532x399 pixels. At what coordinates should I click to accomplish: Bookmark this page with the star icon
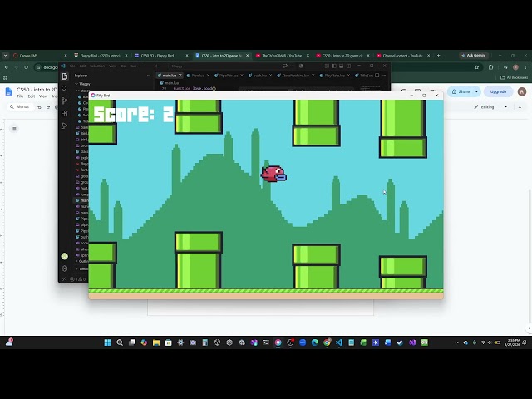click(476, 67)
